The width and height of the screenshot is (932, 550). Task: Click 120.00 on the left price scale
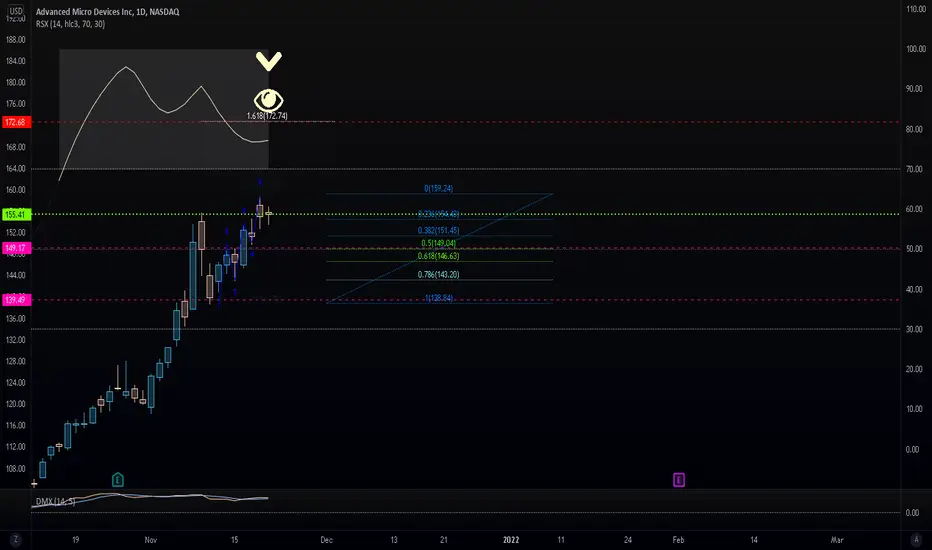pyautogui.click(x=15, y=404)
